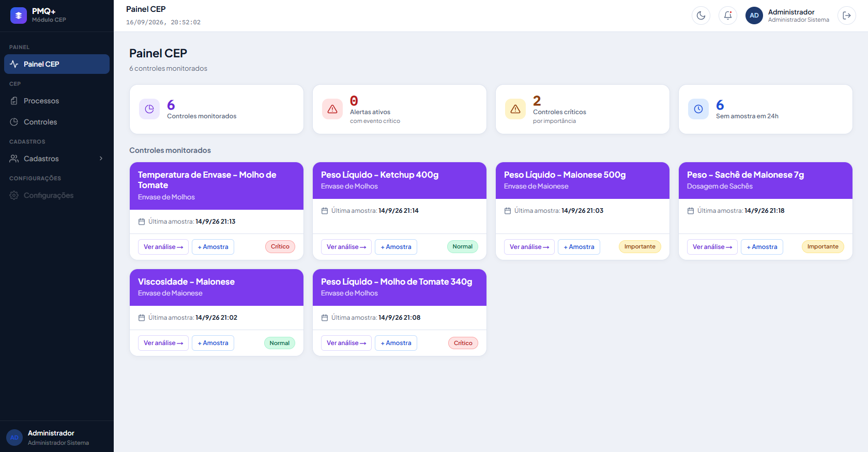Viewport: 868px width, 452px height.
Task: Open Painel CEP in the sidebar
Action: (57, 64)
